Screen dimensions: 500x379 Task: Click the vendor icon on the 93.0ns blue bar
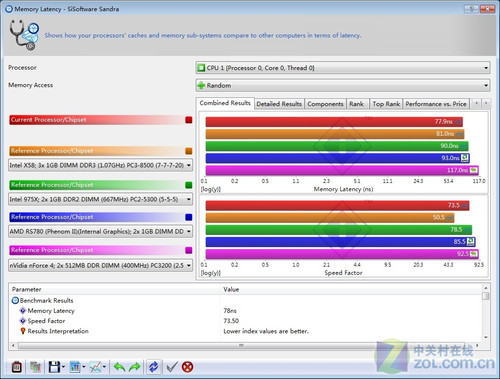[465, 158]
